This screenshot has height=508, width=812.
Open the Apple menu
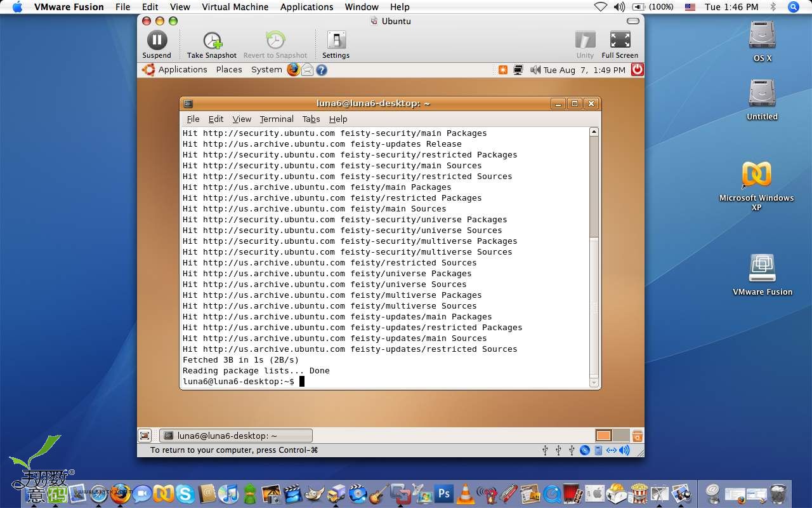click(x=17, y=7)
